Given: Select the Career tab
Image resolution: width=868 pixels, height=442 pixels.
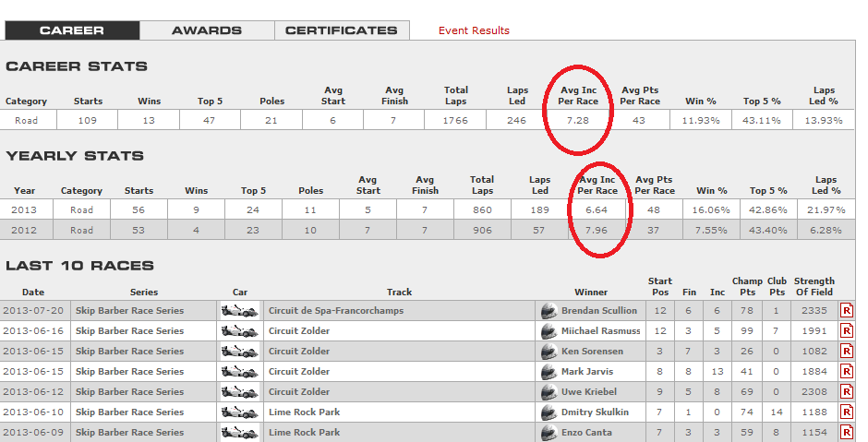Looking at the screenshot, I should tap(72, 30).
